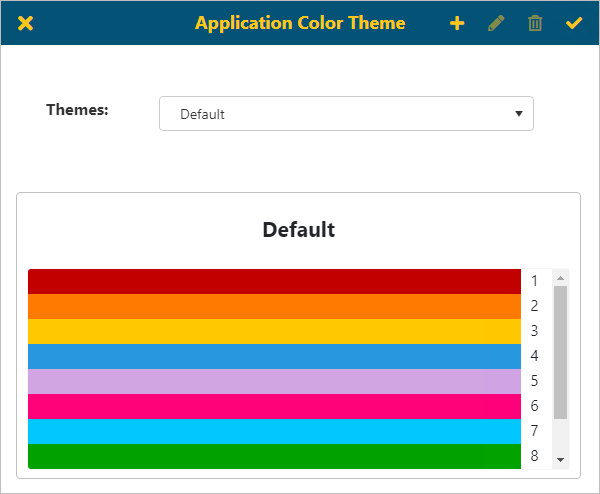Select the dark red color 1 swatch
The image size is (600, 494).
[x=274, y=281]
